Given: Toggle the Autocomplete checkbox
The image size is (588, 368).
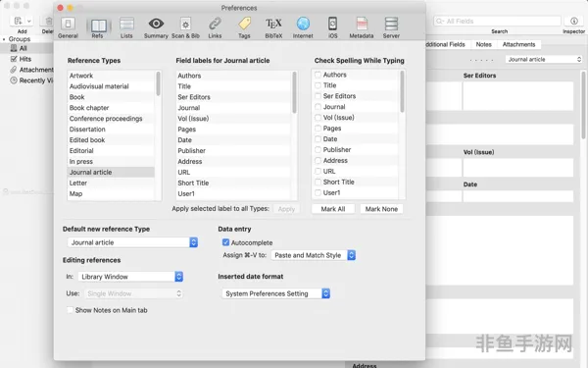Looking at the screenshot, I should pyautogui.click(x=225, y=242).
